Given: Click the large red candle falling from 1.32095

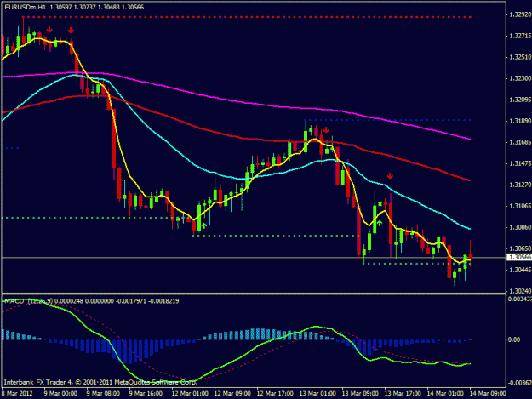Looking at the screenshot, I should tap(114, 139).
